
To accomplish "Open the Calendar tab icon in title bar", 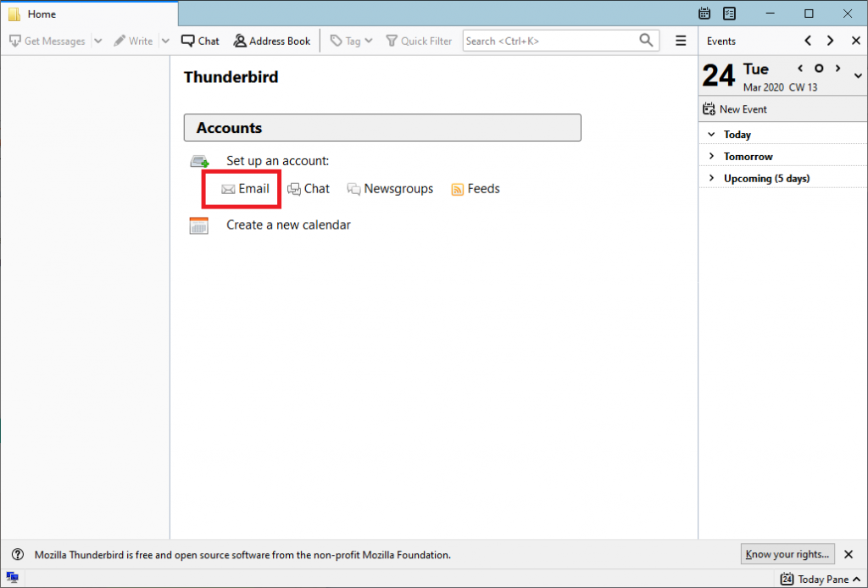I will pyautogui.click(x=704, y=14).
